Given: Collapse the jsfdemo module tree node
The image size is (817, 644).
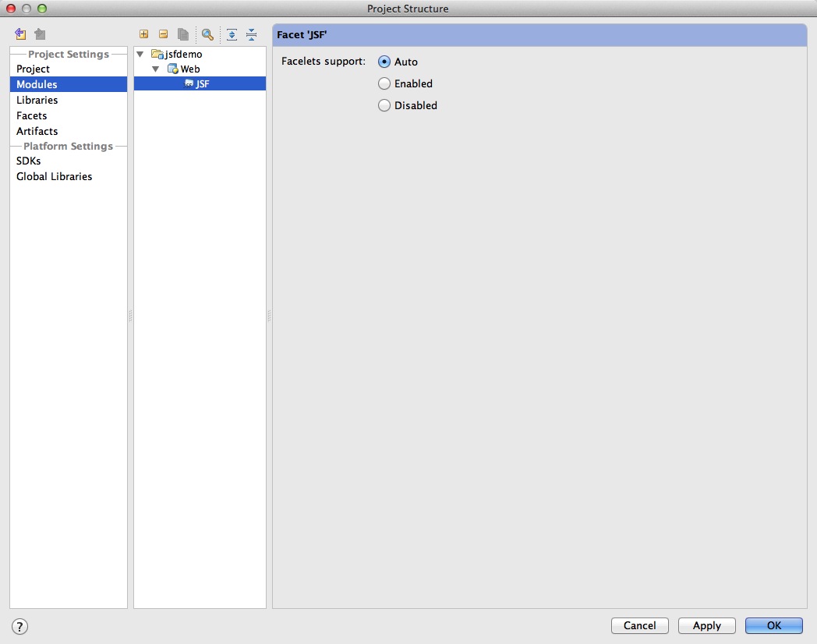Looking at the screenshot, I should (x=140, y=55).
